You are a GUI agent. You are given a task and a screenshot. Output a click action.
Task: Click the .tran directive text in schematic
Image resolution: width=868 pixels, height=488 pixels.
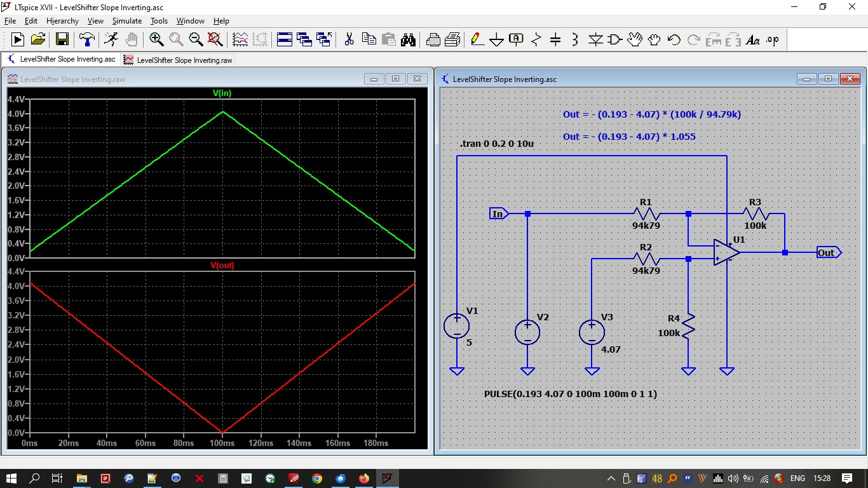tap(496, 144)
